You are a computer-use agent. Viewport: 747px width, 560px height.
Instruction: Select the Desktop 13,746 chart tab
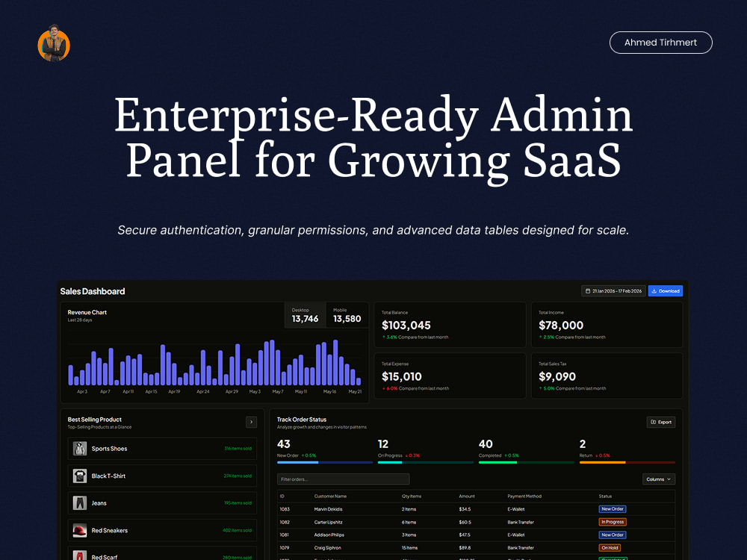click(305, 315)
